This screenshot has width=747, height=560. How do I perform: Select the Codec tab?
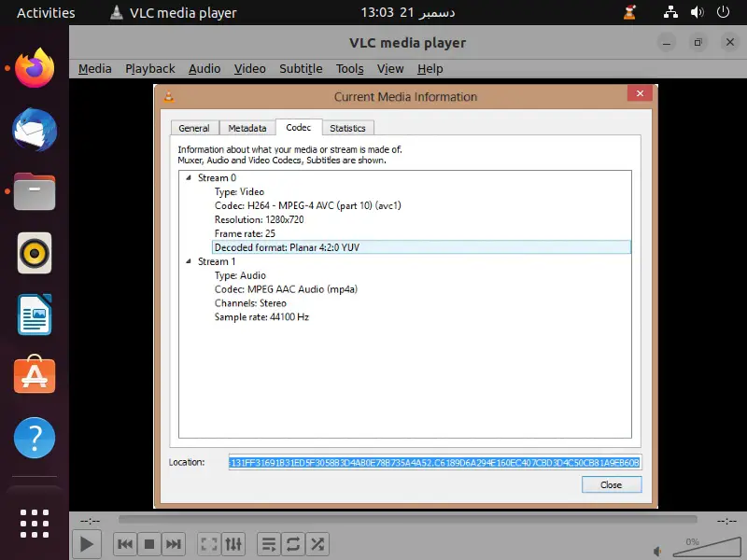point(299,127)
